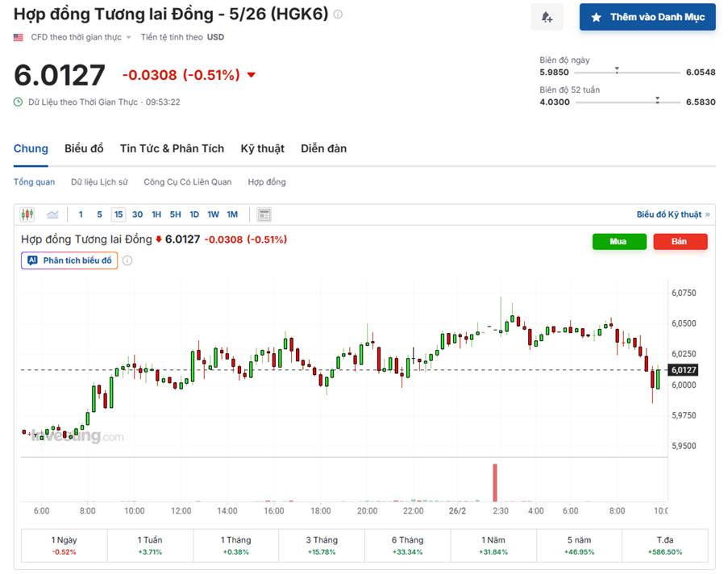The width and height of the screenshot is (728, 574).
Task: Click the day low value 5.9850
Action: (554, 73)
